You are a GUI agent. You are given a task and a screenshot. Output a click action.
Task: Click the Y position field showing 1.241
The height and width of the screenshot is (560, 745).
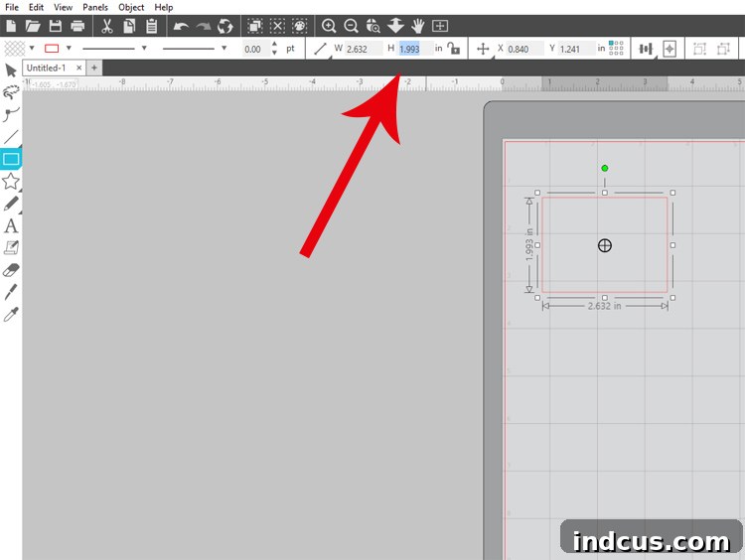tap(576, 49)
